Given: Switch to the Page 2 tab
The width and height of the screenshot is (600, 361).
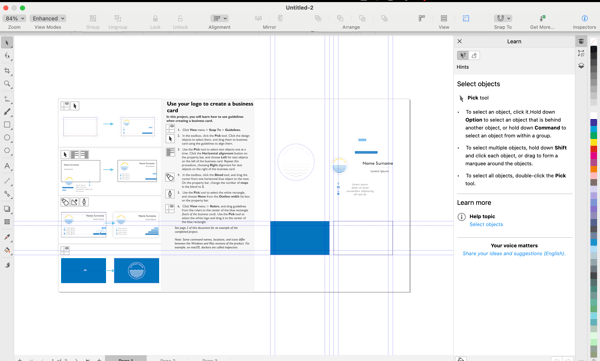Looking at the screenshot, I should pyautogui.click(x=168, y=359).
